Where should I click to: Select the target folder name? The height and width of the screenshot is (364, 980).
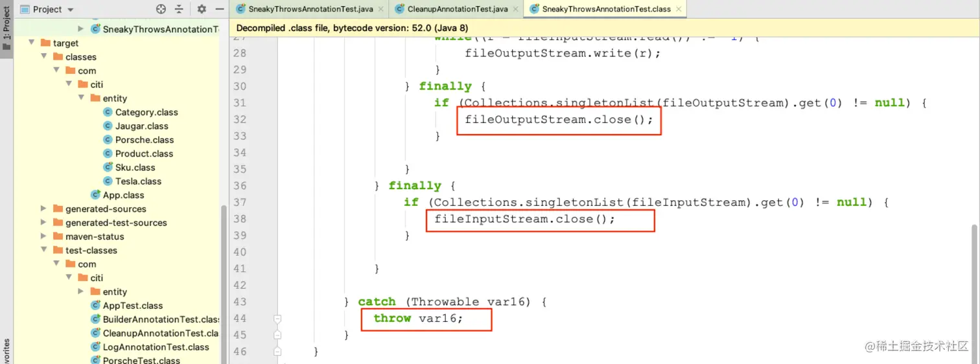click(x=65, y=43)
